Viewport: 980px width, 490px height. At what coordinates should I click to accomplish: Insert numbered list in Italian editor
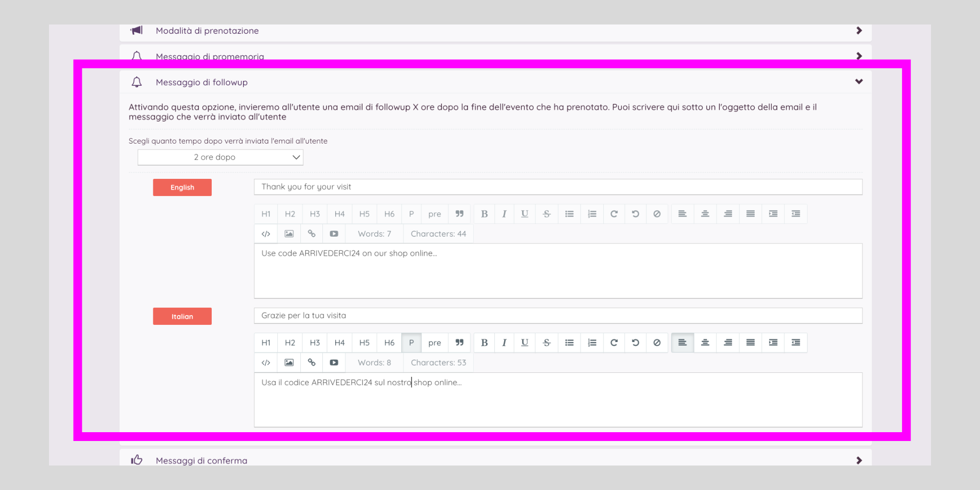(x=592, y=343)
